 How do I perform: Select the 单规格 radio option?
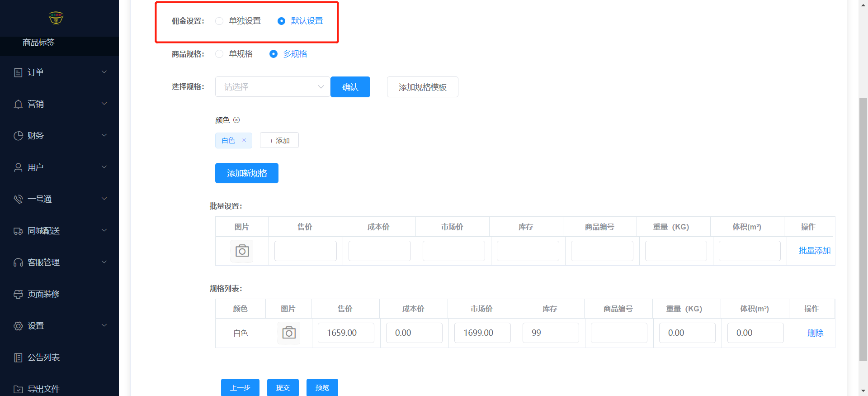click(219, 54)
